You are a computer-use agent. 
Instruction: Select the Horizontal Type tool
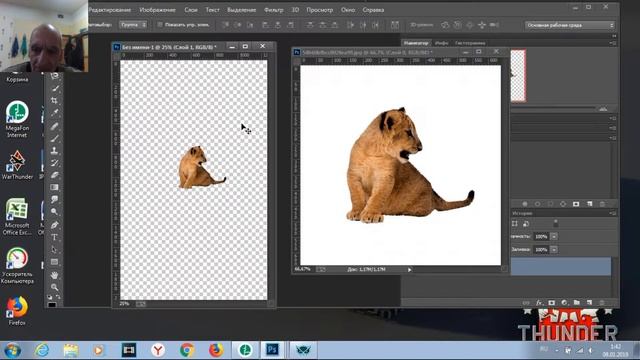point(54,237)
